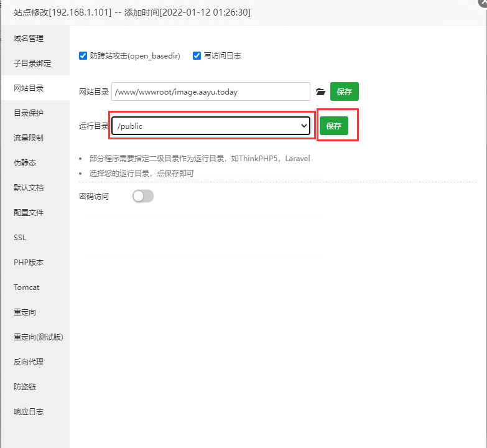Switch to the PHP版本 tab

(x=29, y=263)
